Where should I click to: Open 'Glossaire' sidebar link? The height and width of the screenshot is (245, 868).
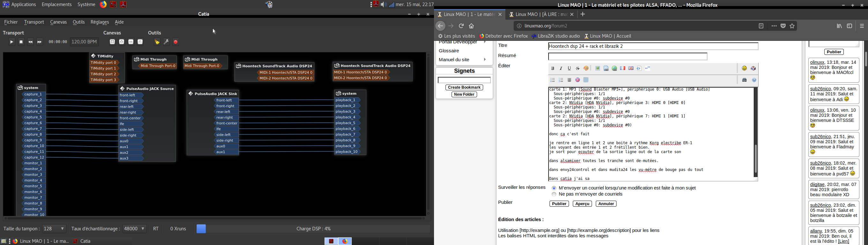point(449,51)
